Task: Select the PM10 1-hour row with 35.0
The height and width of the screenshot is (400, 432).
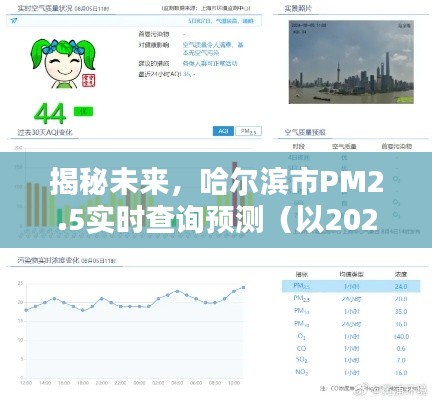Action: coord(351,311)
